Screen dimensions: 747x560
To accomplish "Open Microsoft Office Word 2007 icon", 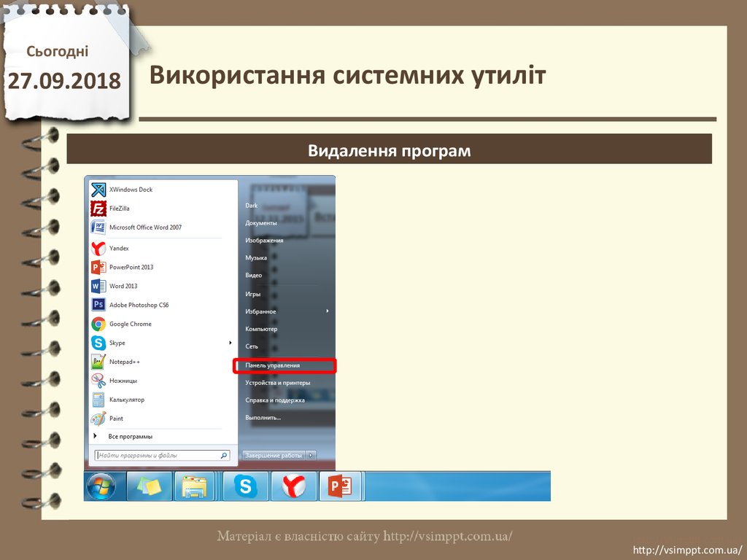I will point(98,227).
